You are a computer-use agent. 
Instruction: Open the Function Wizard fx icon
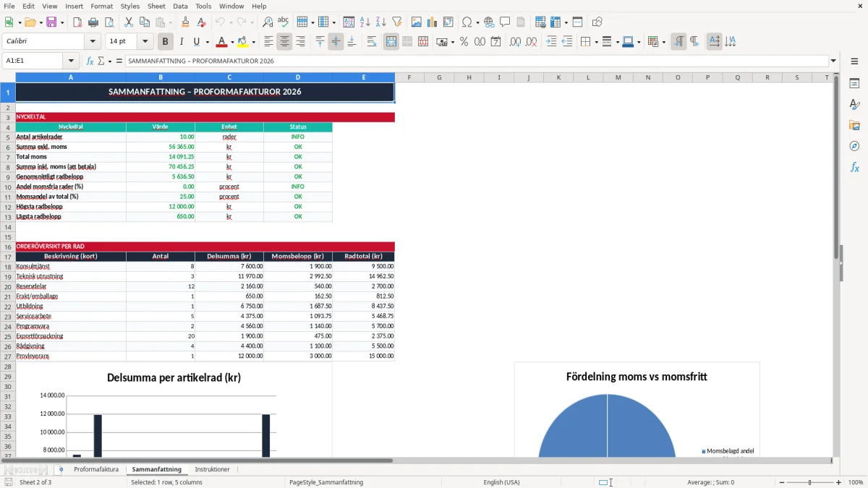pos(90,61)
